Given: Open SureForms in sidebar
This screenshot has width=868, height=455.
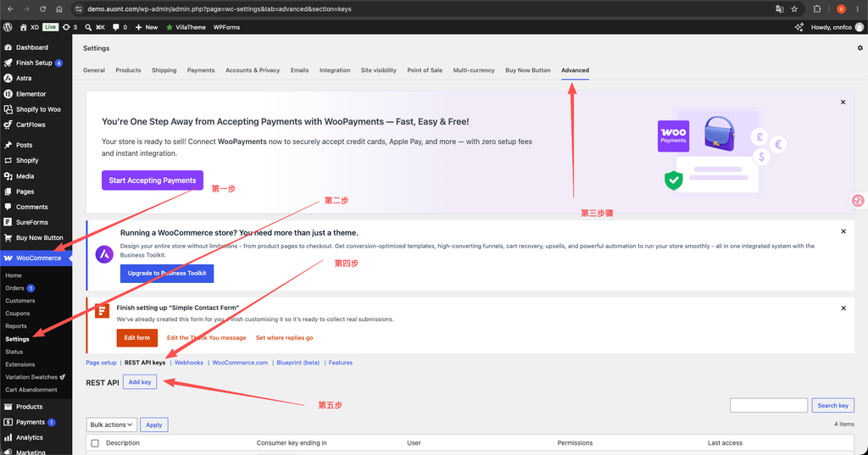Looking at the screenshot, I should click(31, 223).
